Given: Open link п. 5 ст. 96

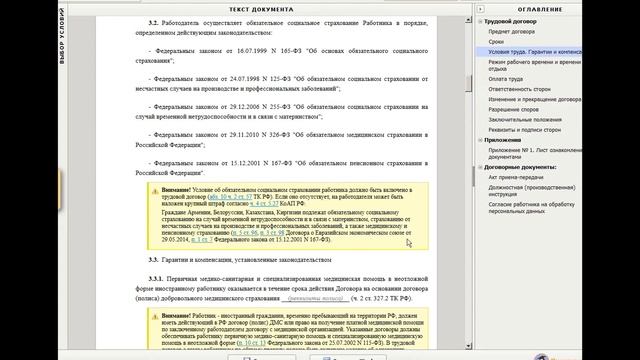Looking at the screenshot, I should 245,233.
